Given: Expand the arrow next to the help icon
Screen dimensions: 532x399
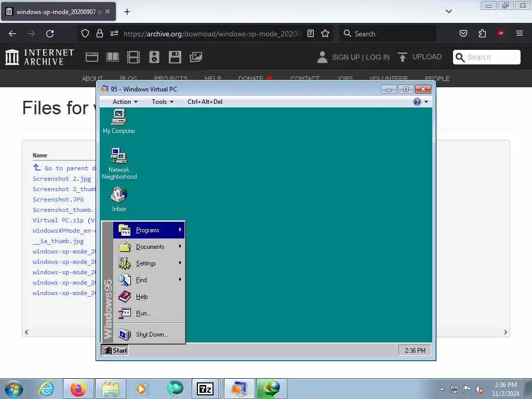Looking at the screenshot, I should pos(426,102).
